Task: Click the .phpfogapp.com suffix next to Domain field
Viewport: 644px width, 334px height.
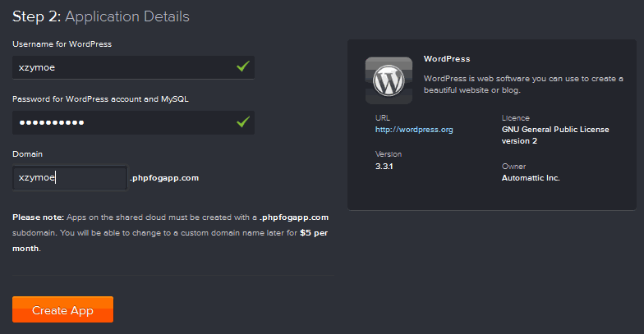Action: [x=164, y=178]
